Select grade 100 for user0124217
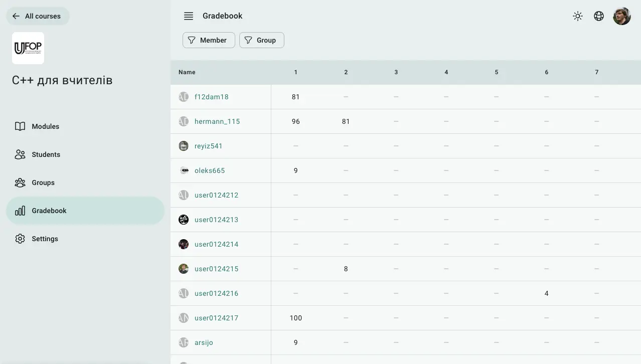The height and width of the screenshot is (364, 641). coord(295,318)
